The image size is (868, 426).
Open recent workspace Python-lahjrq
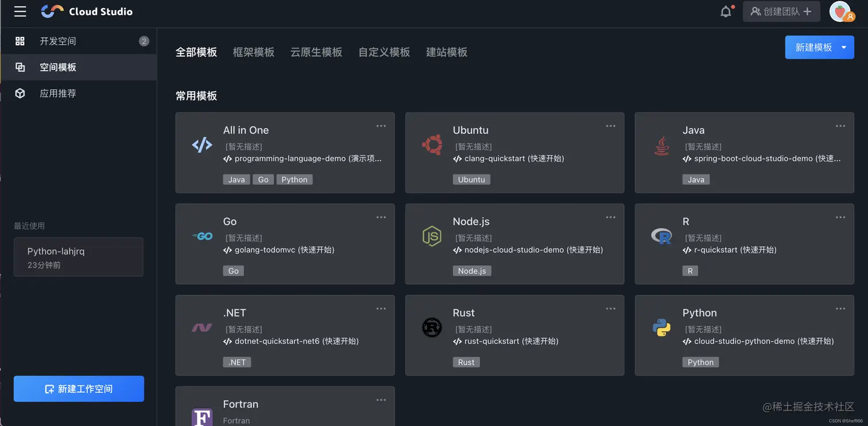point(79,257)
